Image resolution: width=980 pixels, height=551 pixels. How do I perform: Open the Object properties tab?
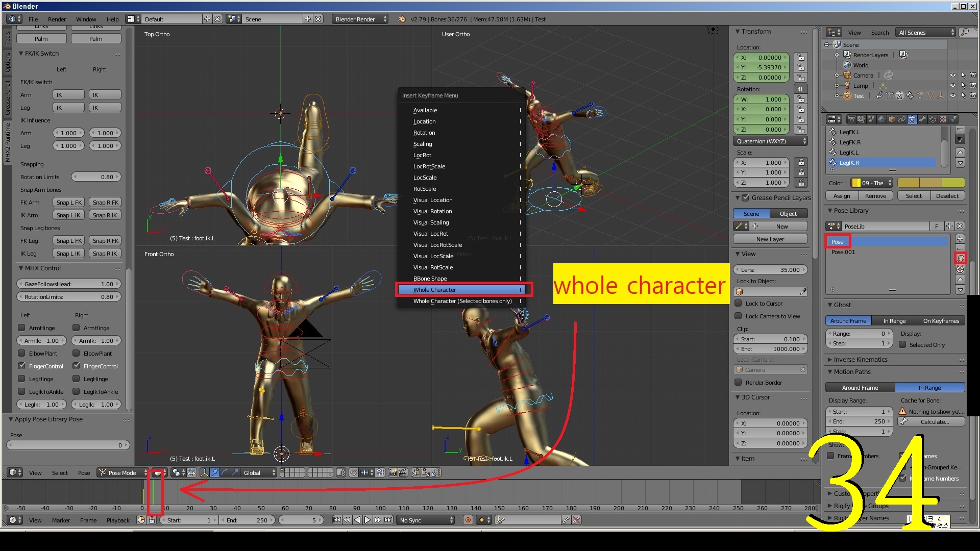pyautogui.click(x=892, y=119)
